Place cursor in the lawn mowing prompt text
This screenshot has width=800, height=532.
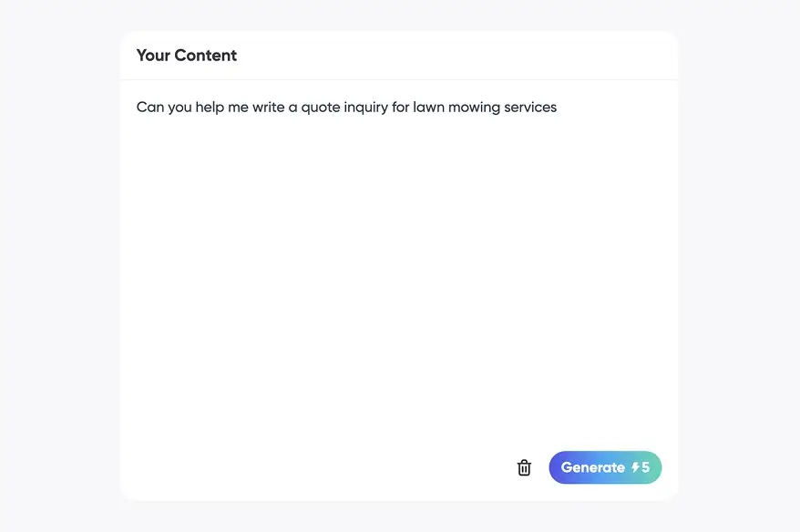[x=346, y=107]
